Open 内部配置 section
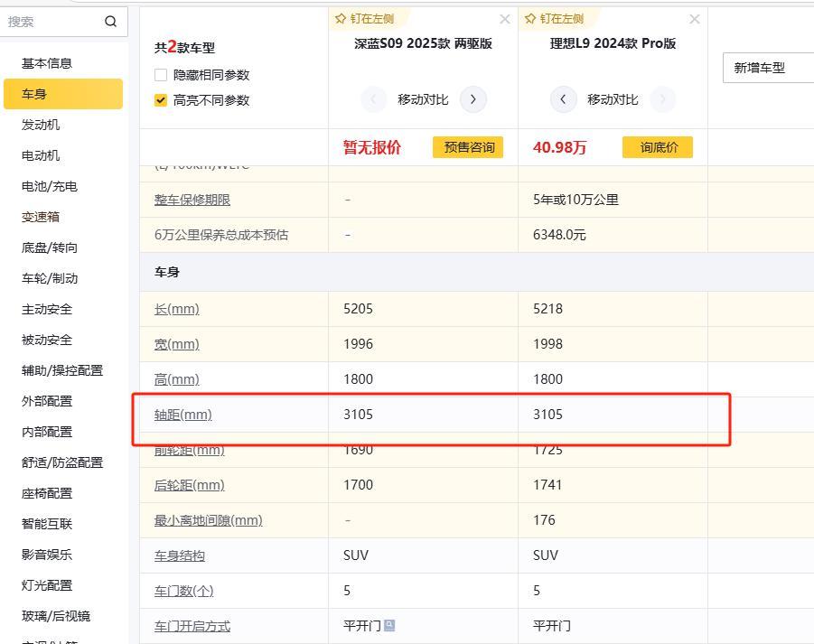This screenshot has height=644, width=814. pyautogui.click(x=47, y=432)
